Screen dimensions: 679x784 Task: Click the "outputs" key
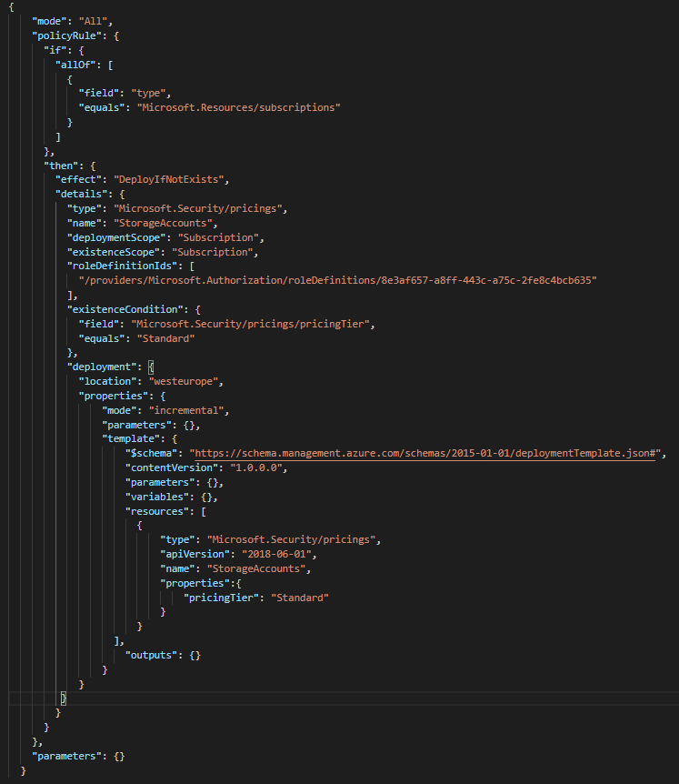click(152, 656)
